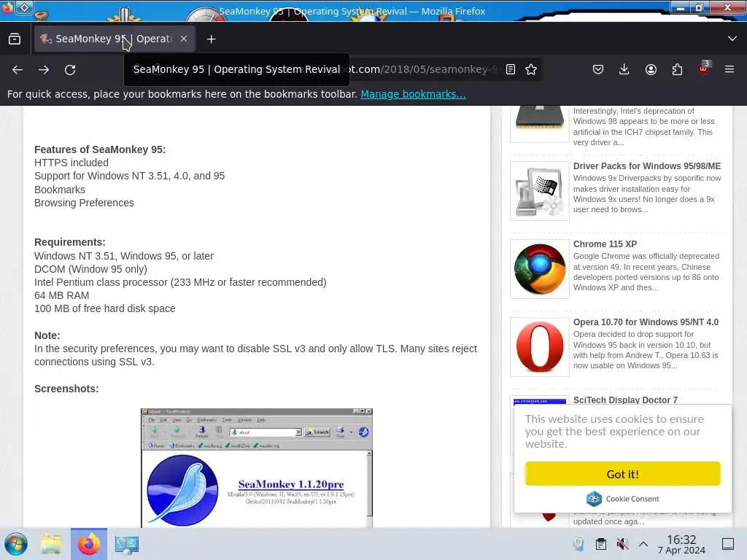Click the show desktop button
The image size is (747, 560).
728,544
